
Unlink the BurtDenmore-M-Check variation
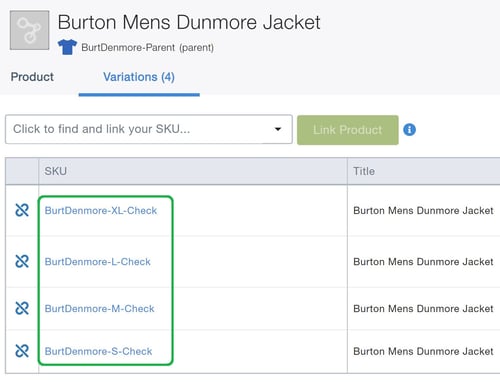click(x=22, y=308)
